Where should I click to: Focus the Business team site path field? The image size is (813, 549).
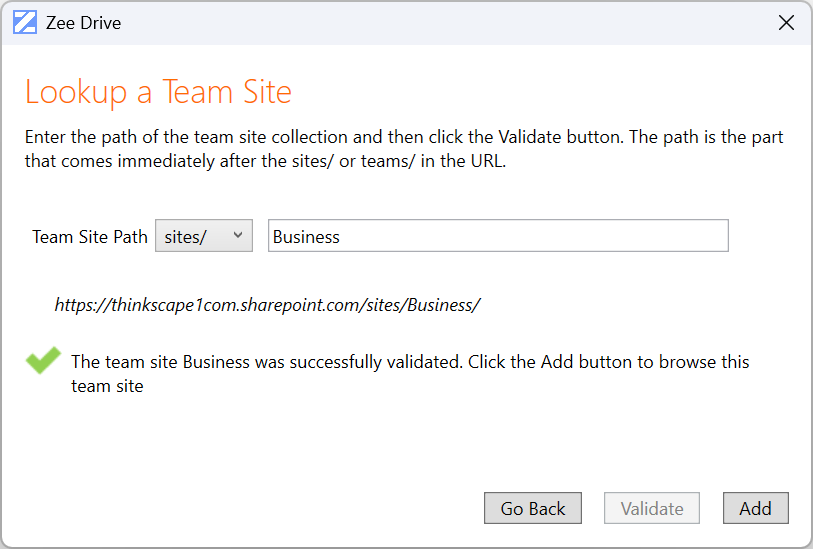(497, 236)
